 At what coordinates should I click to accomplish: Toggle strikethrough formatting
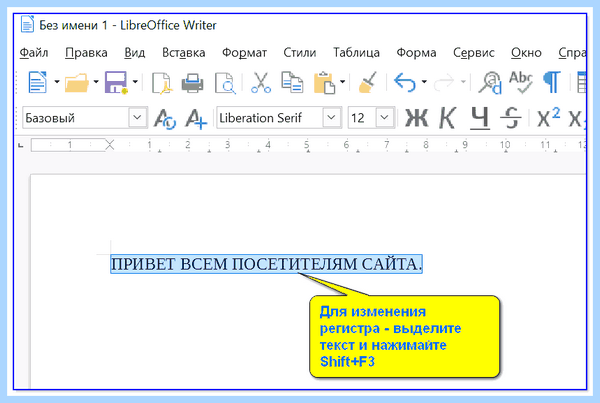(x=511, y=118)
